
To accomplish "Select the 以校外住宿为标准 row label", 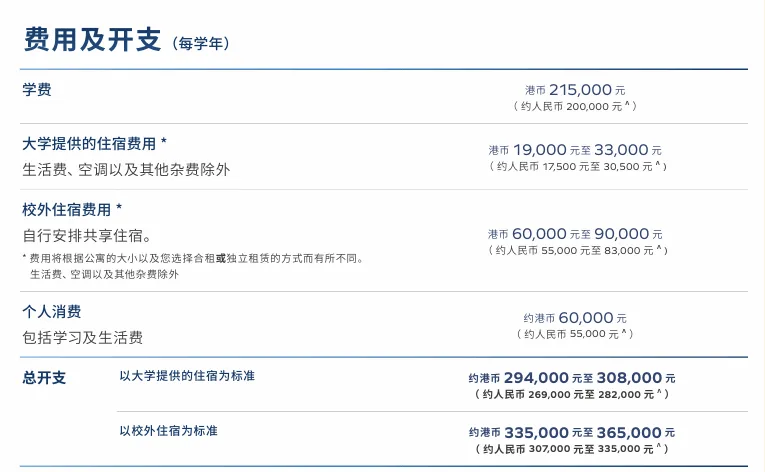I will [168, 431].
